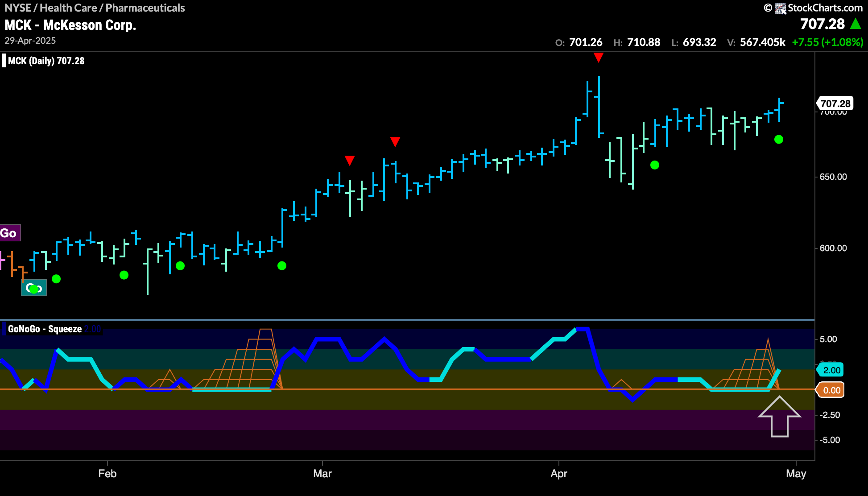Click the purple Go label on the left edge
Image resolution: width=868 pixels, height=496 pixels.
point(10,233)
